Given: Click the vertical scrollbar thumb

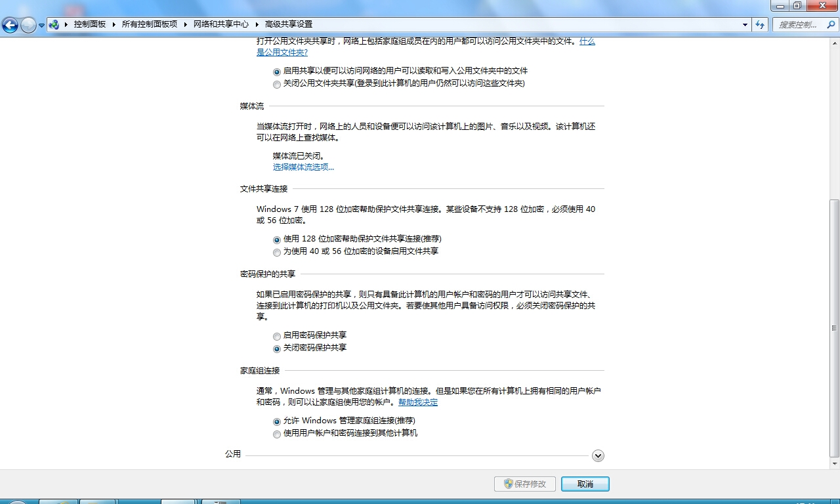Looking at the screenshot, I should click(834, 328).
